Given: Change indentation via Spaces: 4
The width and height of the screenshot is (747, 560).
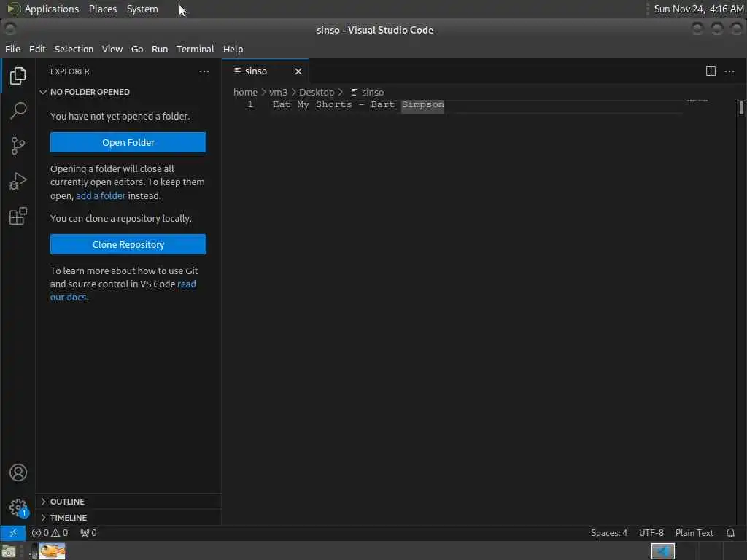Looking at the screenshot, I should [x=609, y=533].
